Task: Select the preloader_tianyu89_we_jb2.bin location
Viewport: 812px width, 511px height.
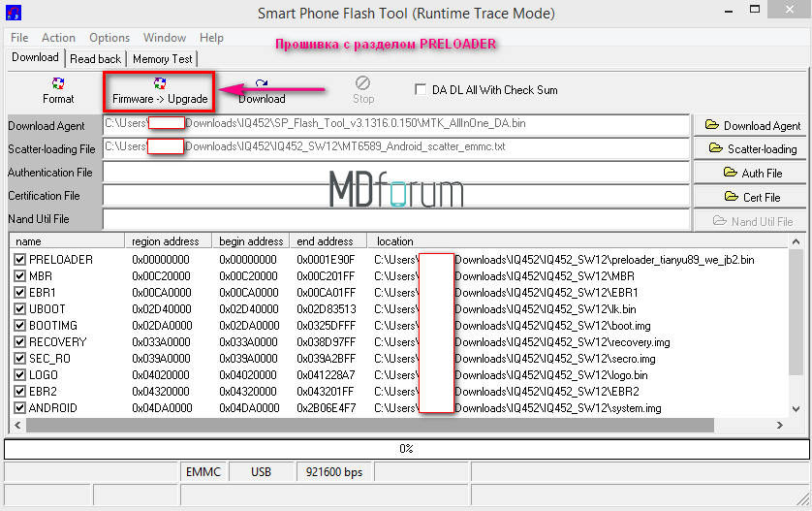Action: [x=564, y=259]
